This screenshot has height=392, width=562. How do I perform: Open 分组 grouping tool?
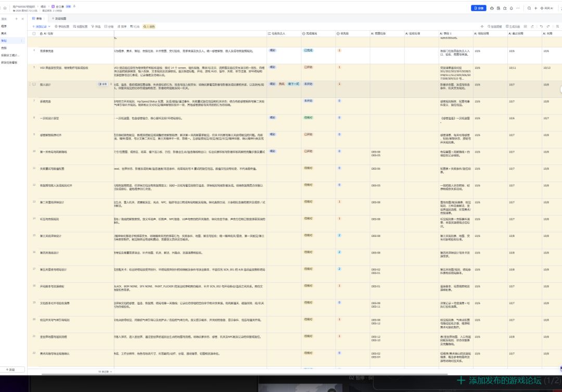coord(109,27)
